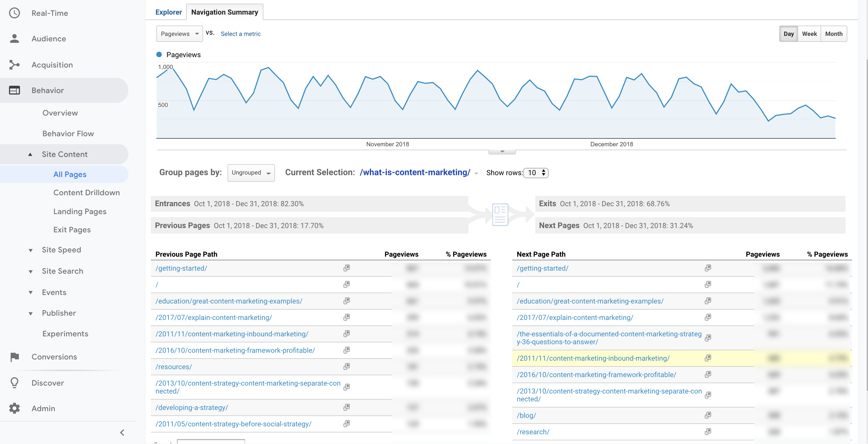Switch to the Navigation Summary tab
The width and height of the screenshot is (868, 444).
tap(224, 11)
